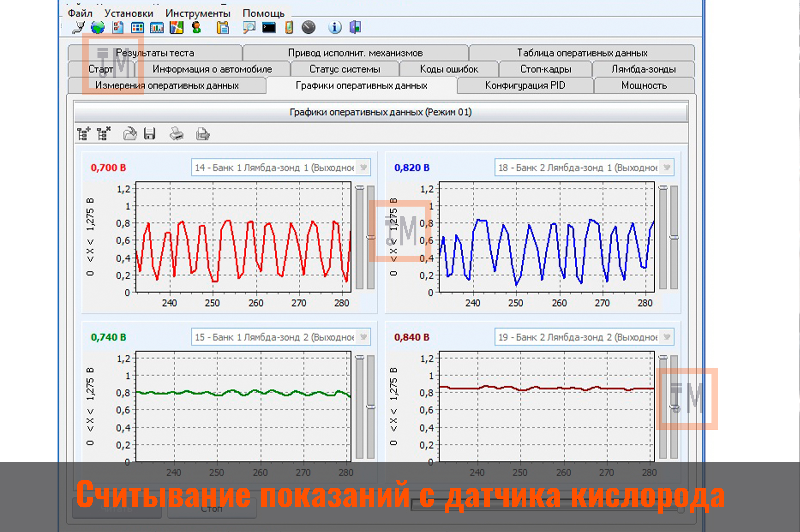
Task: Click the exit door toolbar icon
Action: [x=355, y=28]
